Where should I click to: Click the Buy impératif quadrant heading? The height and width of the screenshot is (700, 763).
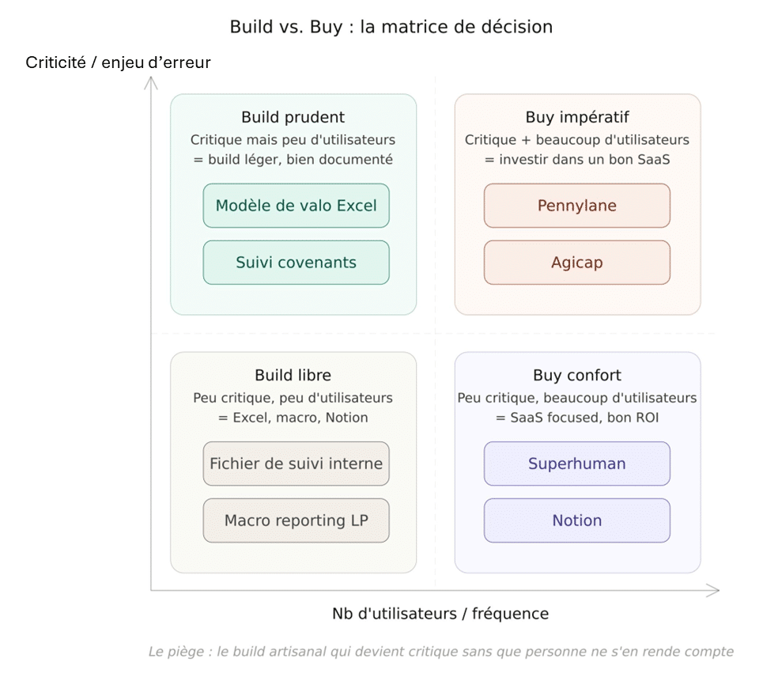[577, 117]
